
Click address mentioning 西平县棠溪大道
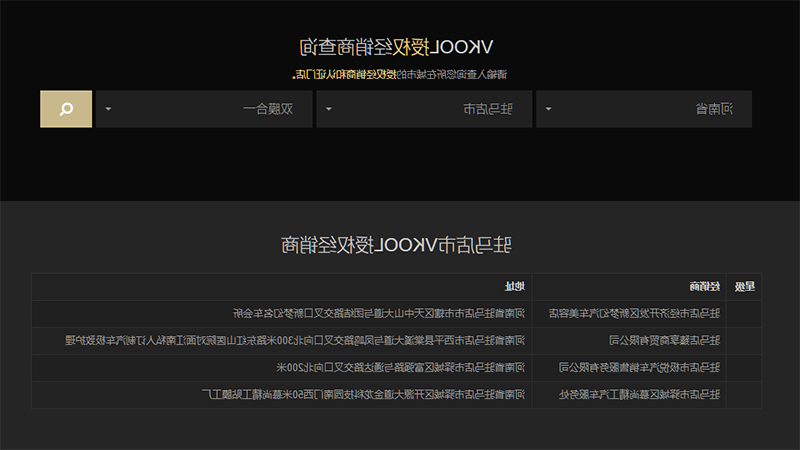(295, 340)
